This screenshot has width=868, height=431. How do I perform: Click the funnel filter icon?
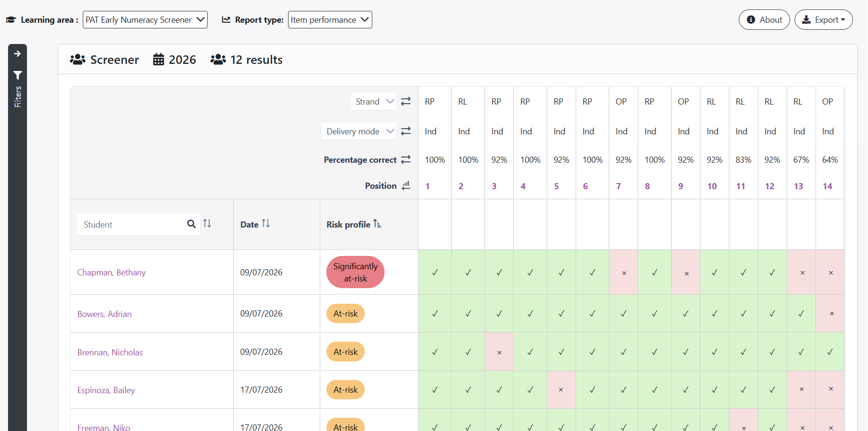(18, 75)
